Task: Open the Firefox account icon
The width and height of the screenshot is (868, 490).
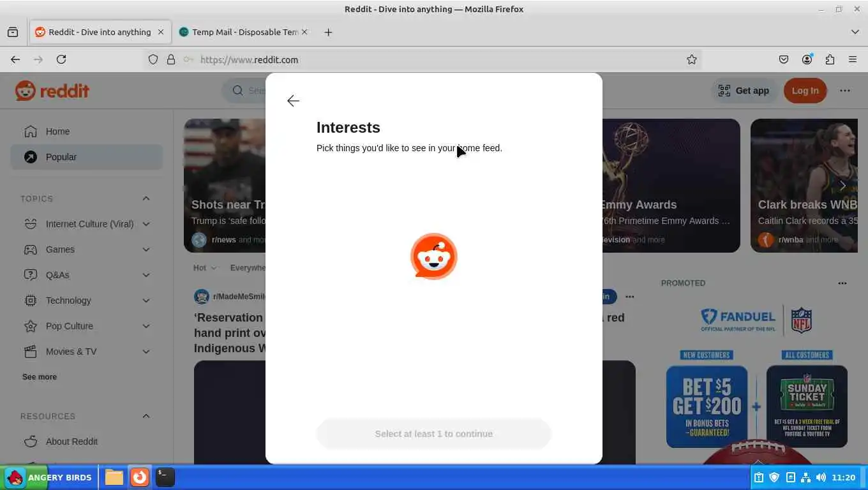Action: pos(807,59)
